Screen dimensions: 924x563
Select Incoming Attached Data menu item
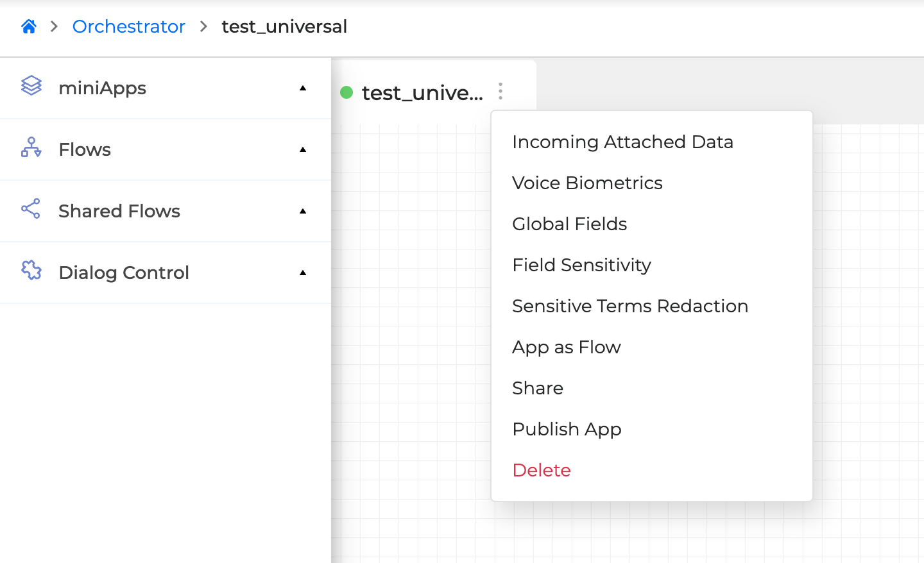(622, 142)
